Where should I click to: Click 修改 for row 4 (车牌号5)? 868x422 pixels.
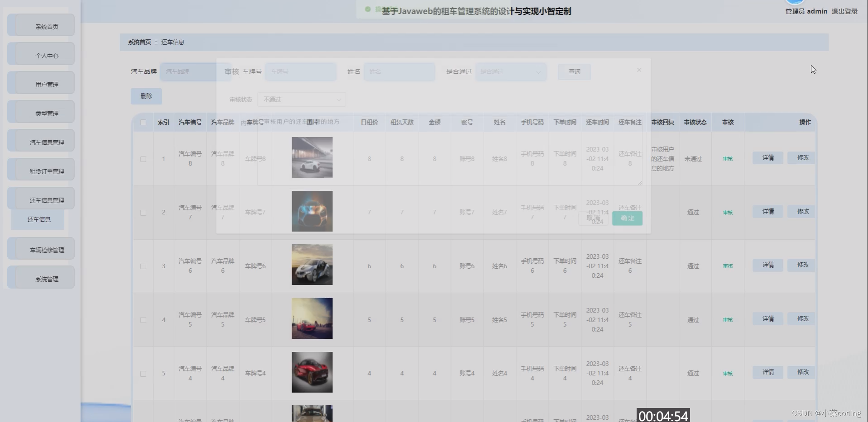pyautogui.click(x=802, y=318)
